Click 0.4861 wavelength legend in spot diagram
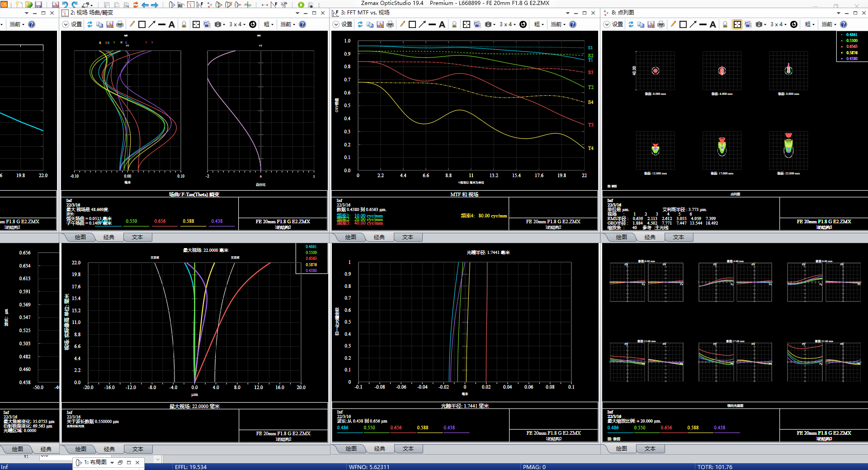868x470 pixels. (x=851, y=35)
